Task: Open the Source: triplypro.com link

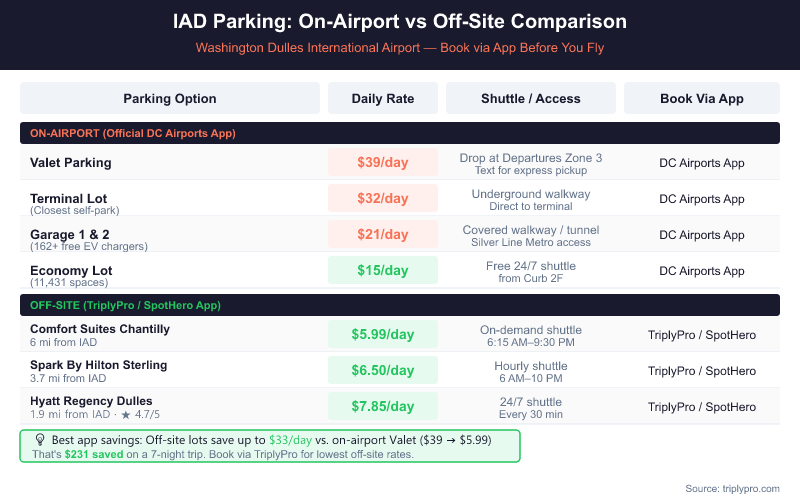Action: 732,488
